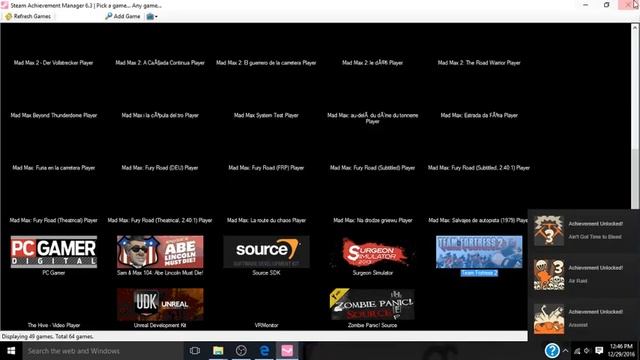
Task: Click the Air Raid achievement icon
Action: 549,275
